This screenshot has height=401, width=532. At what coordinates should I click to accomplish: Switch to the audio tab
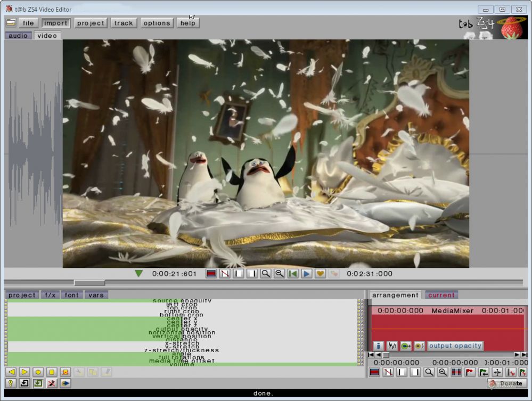18,36
